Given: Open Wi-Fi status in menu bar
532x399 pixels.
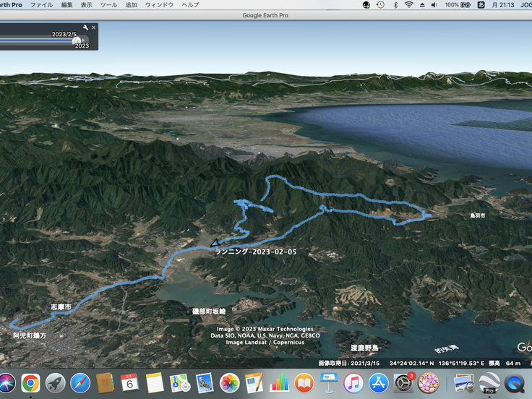Looking at the screenshot, I should pos(408,4).
